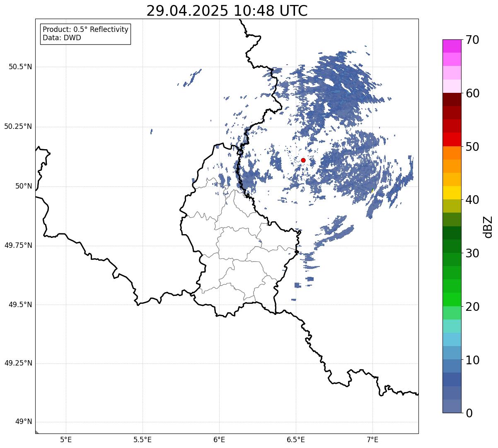The width and height of the screenshot is (498, 448).
Task: Click the 49.75°N latitude label
Action: [x=18, y=245]
